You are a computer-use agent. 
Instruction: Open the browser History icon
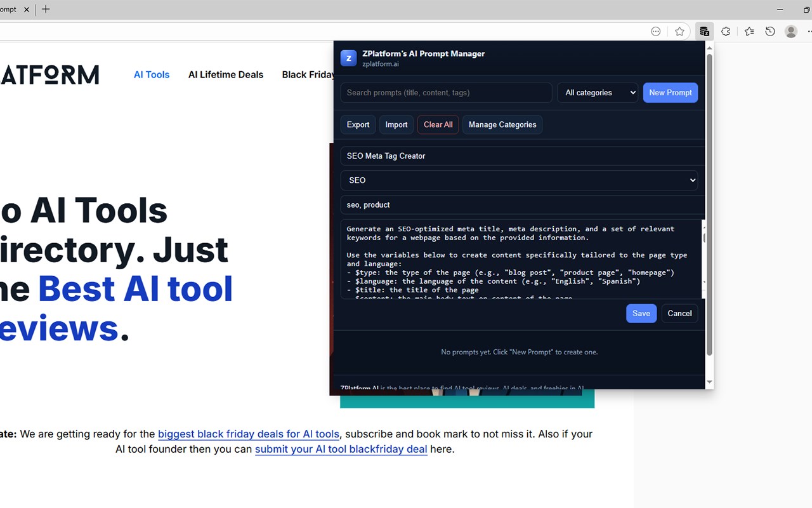pyautogui.click(x=770, y=32)
